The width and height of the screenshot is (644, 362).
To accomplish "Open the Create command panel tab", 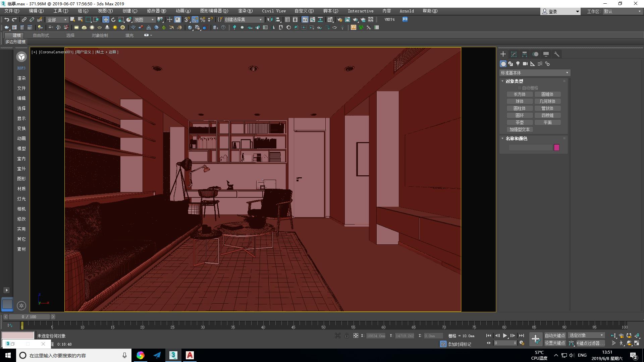I will (x=503, y=54).
